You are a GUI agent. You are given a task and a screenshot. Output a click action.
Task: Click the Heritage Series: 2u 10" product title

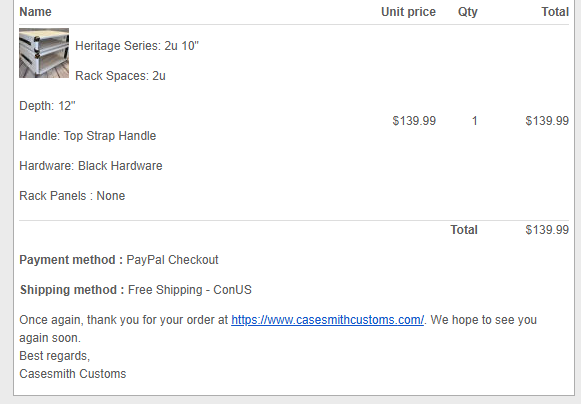pyautogui.click(x=137, y=46)
